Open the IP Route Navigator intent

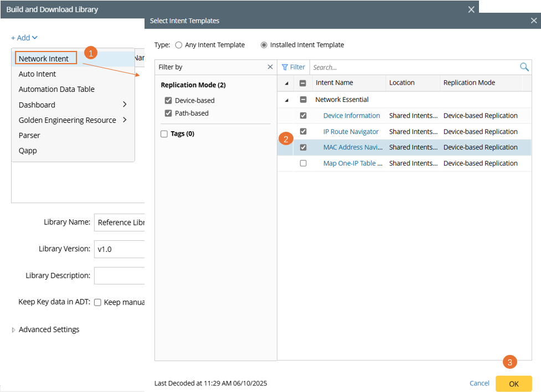coord(351,132)
